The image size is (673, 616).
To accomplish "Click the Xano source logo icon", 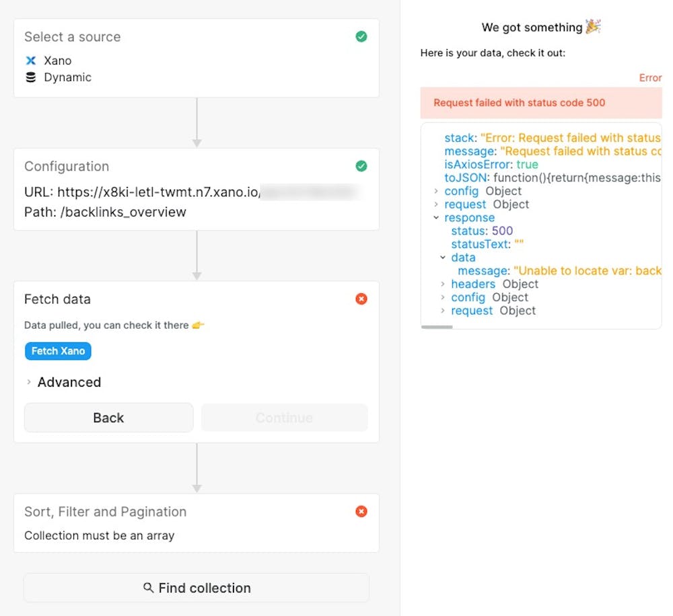I will [30, 61].
